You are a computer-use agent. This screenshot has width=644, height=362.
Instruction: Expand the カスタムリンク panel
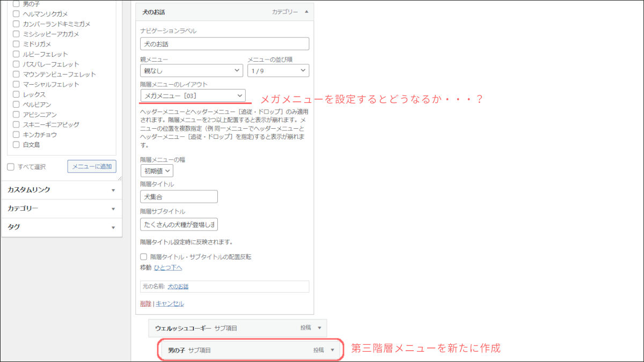[113, 190]
